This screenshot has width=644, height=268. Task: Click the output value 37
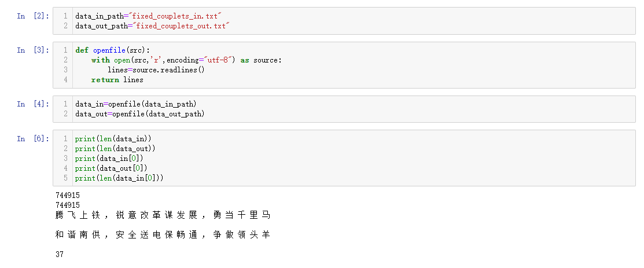(x=60, y=255)
